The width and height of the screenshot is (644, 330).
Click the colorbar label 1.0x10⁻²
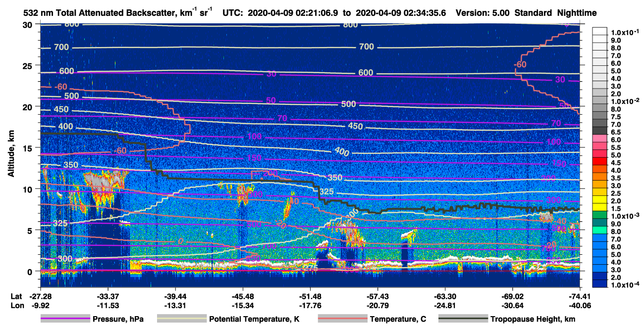tap(625, 101)
